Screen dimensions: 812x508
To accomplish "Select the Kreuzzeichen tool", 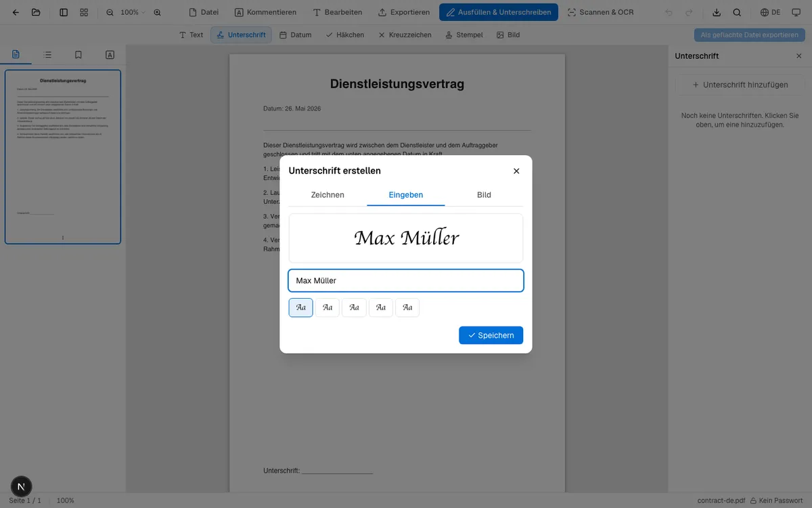I will coord(405,35).
